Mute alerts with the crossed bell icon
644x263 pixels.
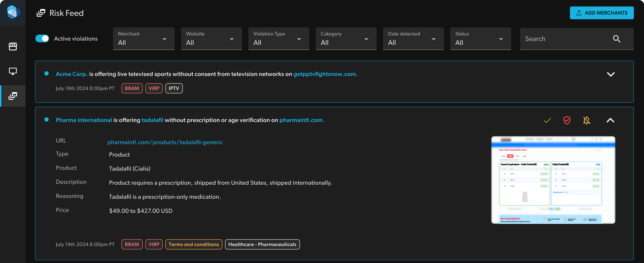[x=587, y=120]
